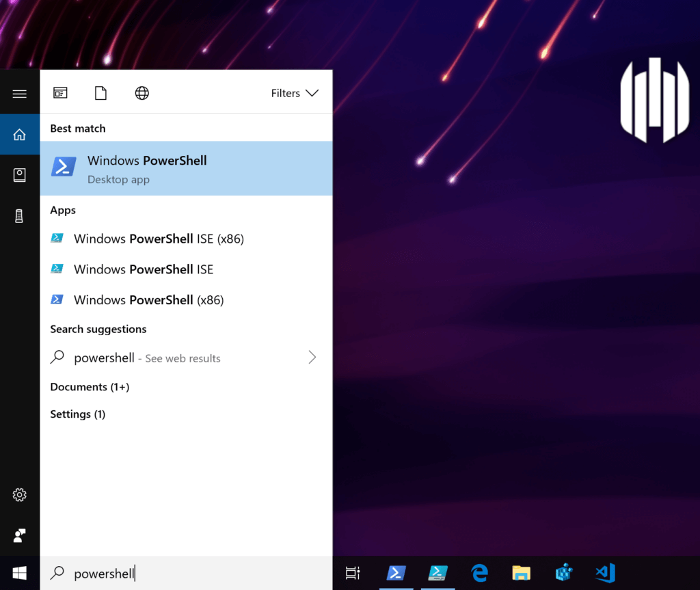The width and height of the screenshot is (700, 590).
Task: Open Visual Studio Code from taskbar
Action: (605, 573)
